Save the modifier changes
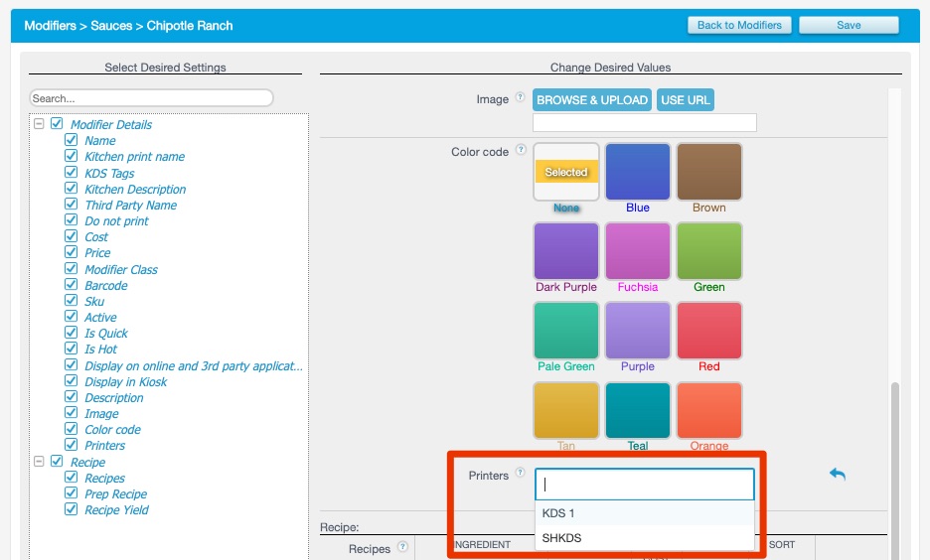930x560 pixels. pyautogui.click(x=849, y=25)
